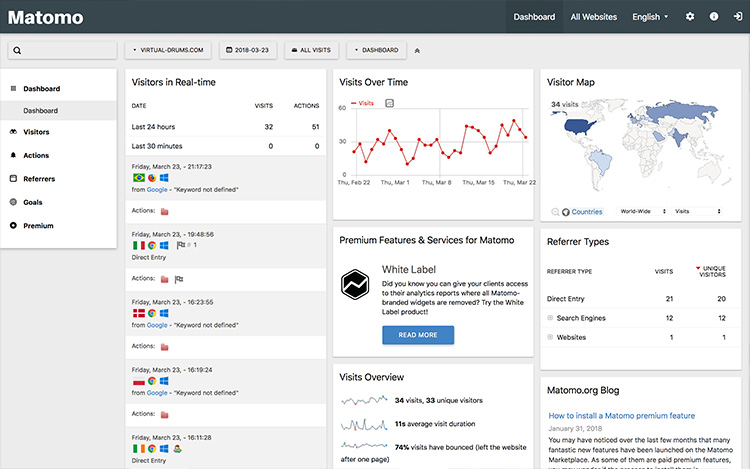Open the blog post about installing premium feature
750x469 pixels.
coord(621,416)
